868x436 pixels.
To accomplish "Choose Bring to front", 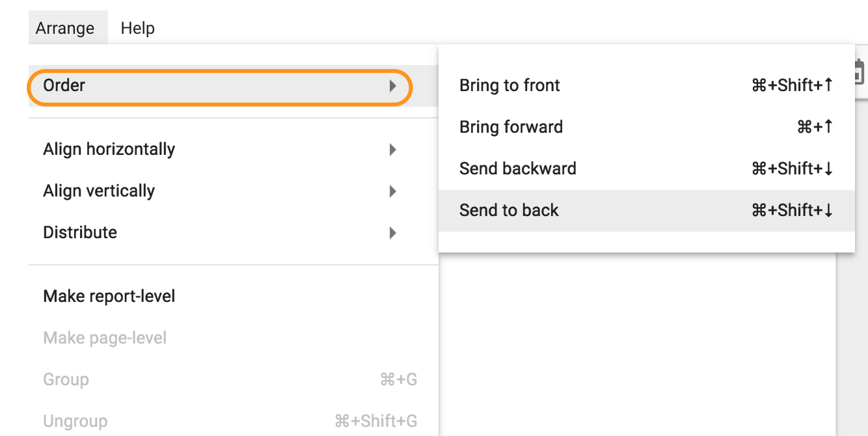I will pos(509,85).
